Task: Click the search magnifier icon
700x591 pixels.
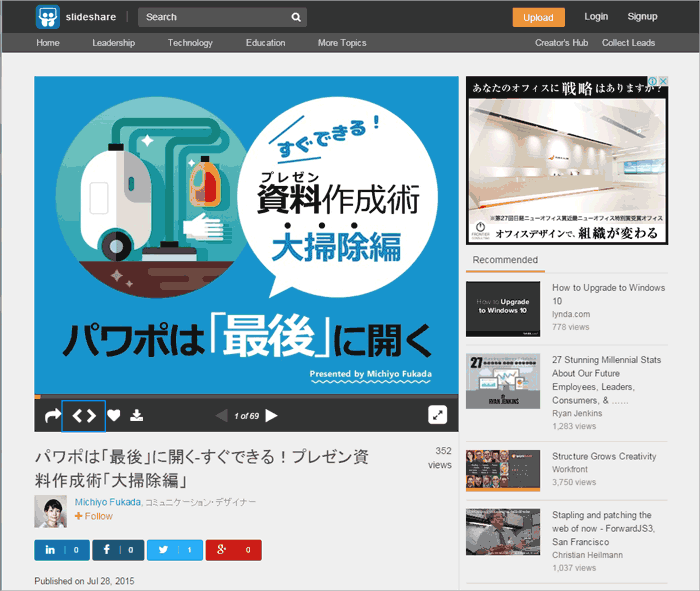Action: [x=296, y=17]
